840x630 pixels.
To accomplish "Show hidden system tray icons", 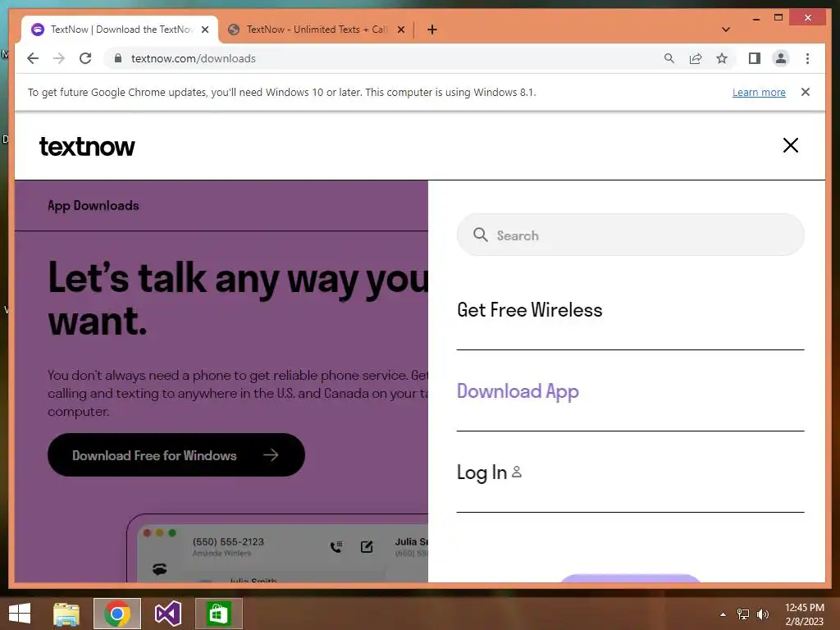I will click(724, 614).
